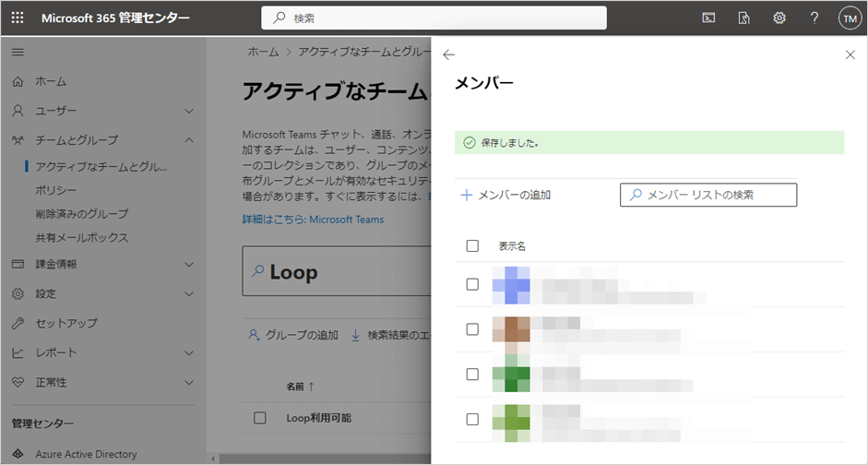
Task: Check the member with brown avatar
Action: pyautogui.click(x=472, y=329)
